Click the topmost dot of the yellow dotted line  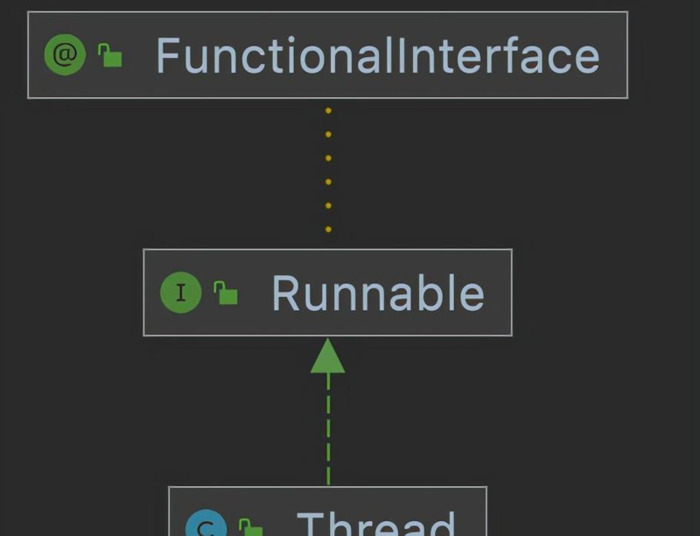[x=328, y=110]
